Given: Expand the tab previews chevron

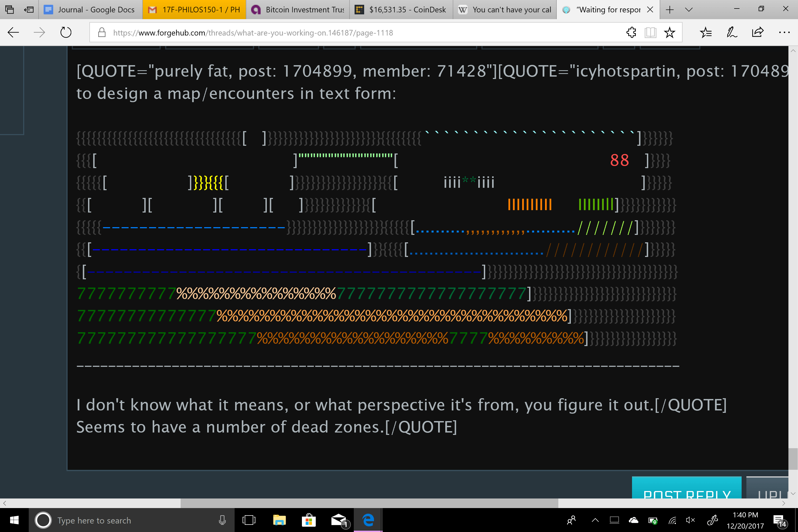Looking at the screenshot, I should click(x=689, y=10).
